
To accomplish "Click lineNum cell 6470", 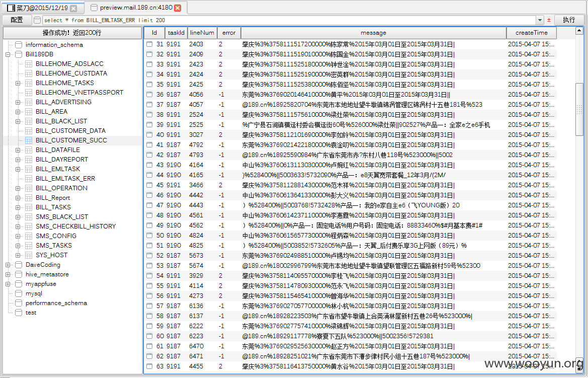I will [x=196, y=346].
